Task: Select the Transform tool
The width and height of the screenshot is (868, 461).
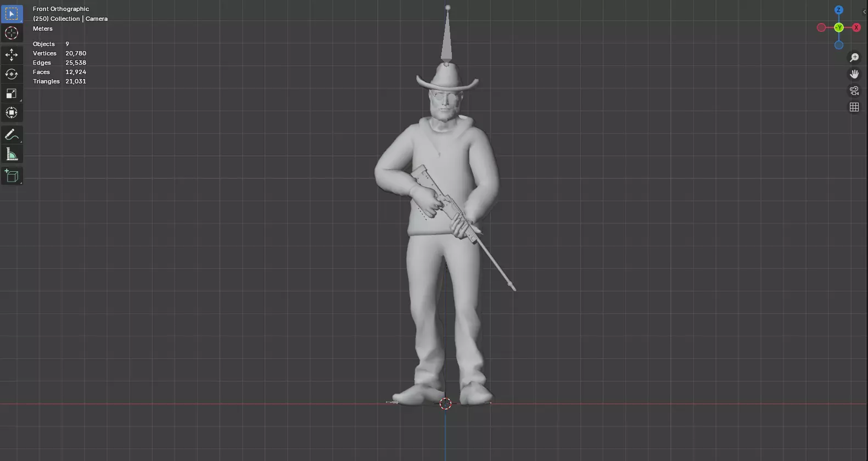Action: coord(12,113)
